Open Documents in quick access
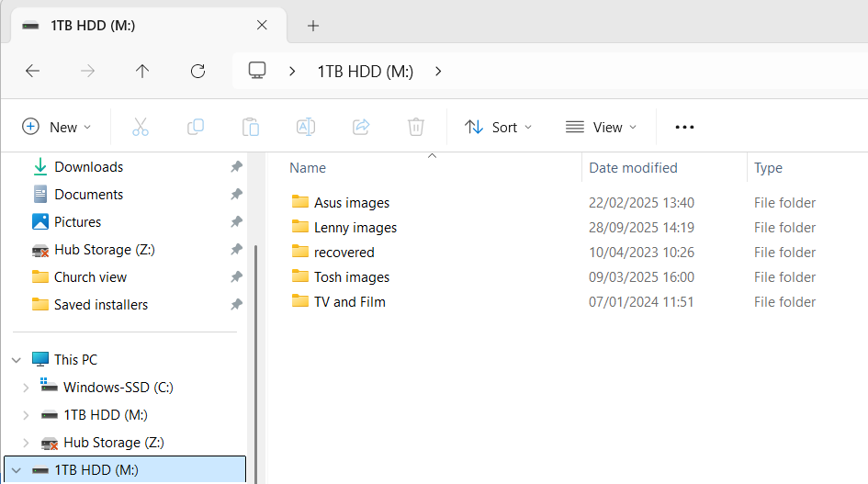This screenshot has width=868, height=484. [x=88, y=195]
